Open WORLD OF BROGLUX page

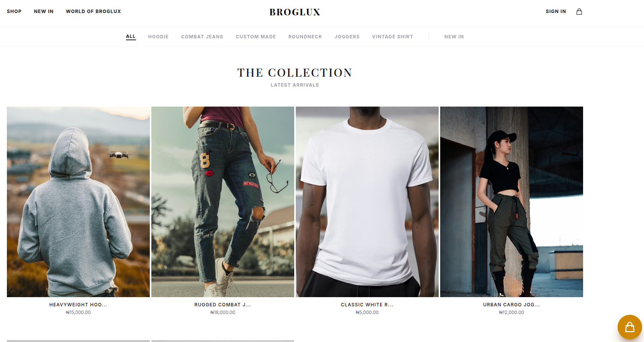[x=93, y=12]
